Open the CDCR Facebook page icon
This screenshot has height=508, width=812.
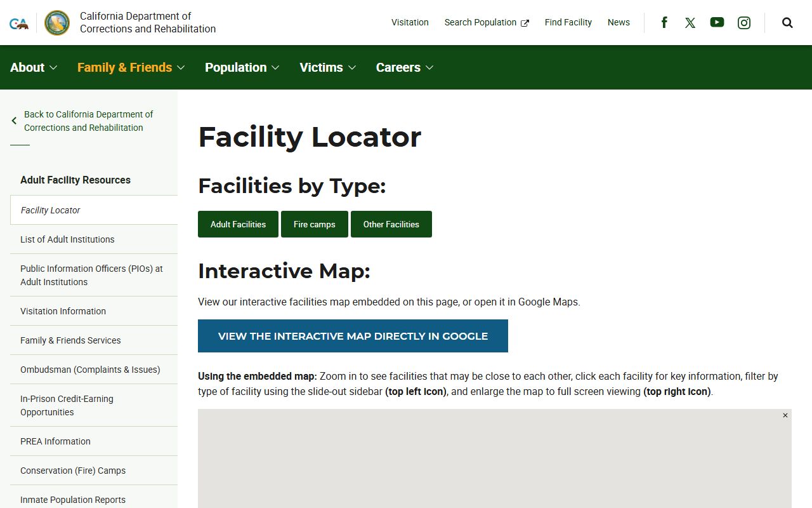pos(664,23)
